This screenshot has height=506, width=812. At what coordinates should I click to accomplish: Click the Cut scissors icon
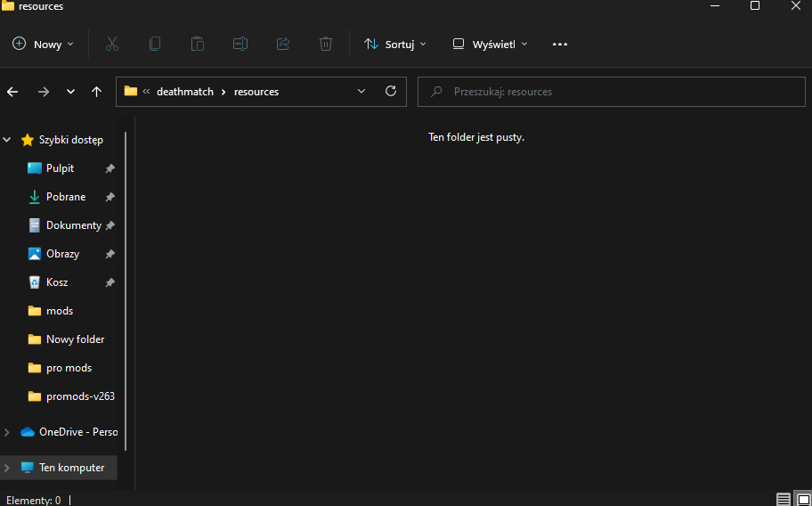[112, 44]
